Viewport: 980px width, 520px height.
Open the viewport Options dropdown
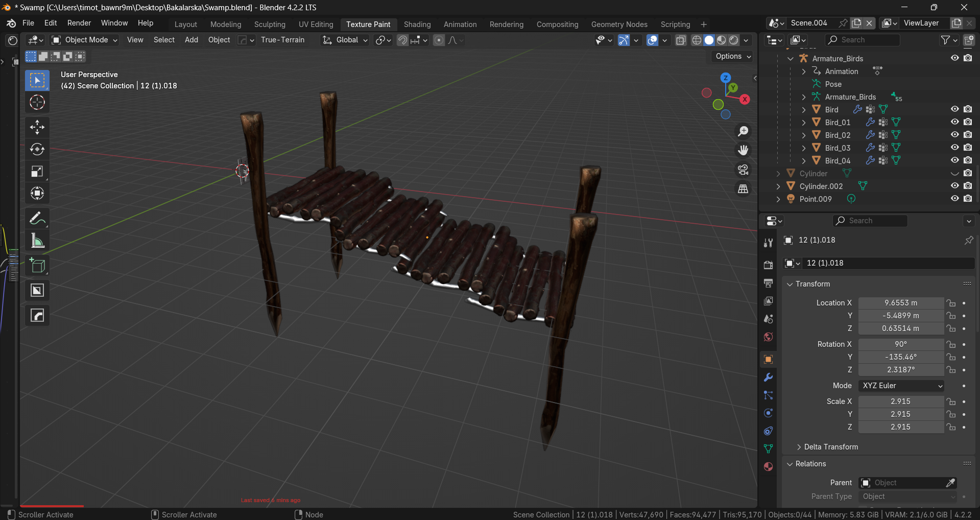[x=733, y=56]
